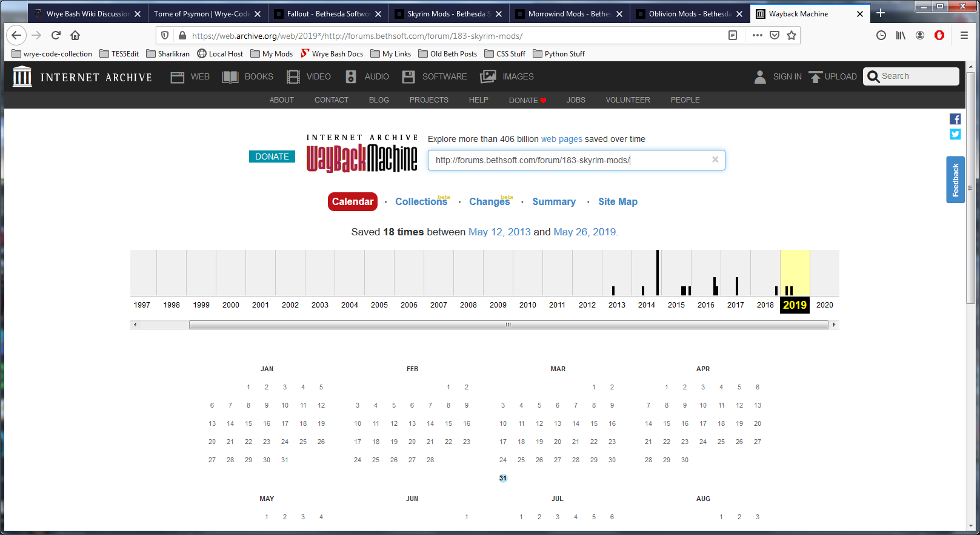This screenshot has height=535, width=980.
Task: Go back with the browser back arrow
Action: (16, 35)
